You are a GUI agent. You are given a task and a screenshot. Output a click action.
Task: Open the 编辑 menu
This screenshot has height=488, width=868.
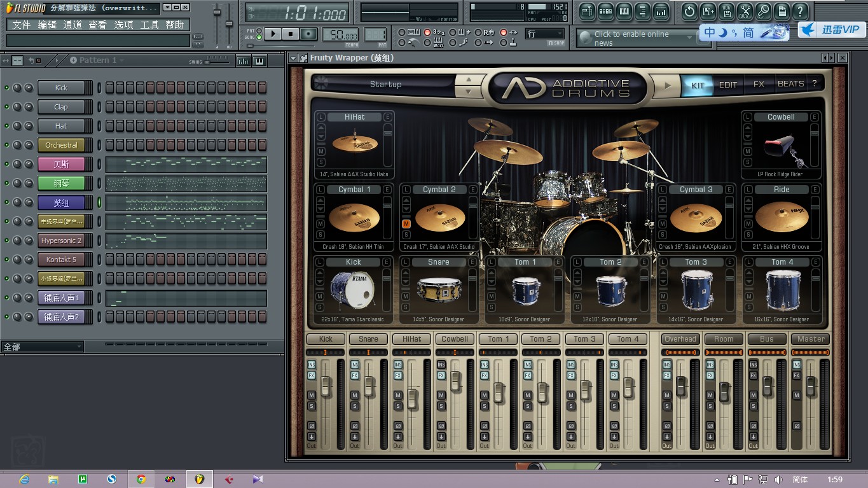[47, 25]
